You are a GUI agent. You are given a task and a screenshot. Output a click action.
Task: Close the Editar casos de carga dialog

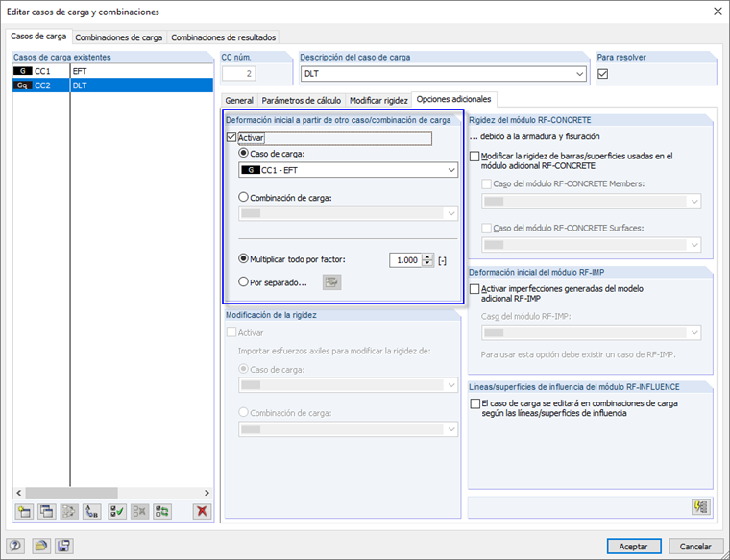(718, 12)
